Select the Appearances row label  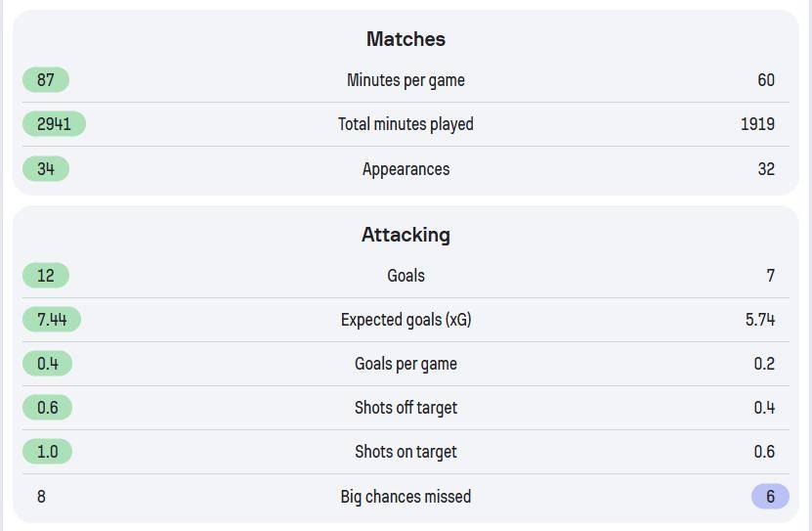[406, 169]
